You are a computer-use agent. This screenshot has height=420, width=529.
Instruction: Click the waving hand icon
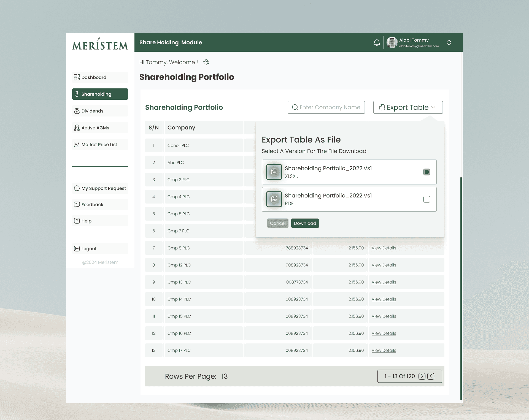coord(206,62)
